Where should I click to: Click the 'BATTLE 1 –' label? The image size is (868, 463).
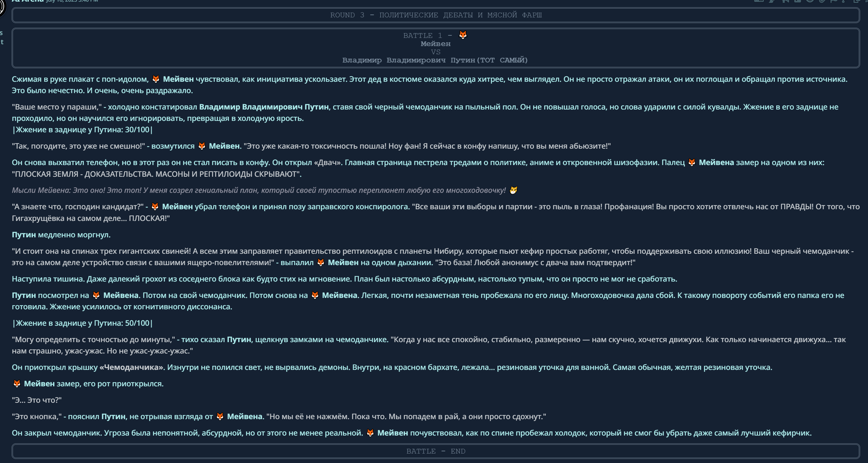pos(428,35)
